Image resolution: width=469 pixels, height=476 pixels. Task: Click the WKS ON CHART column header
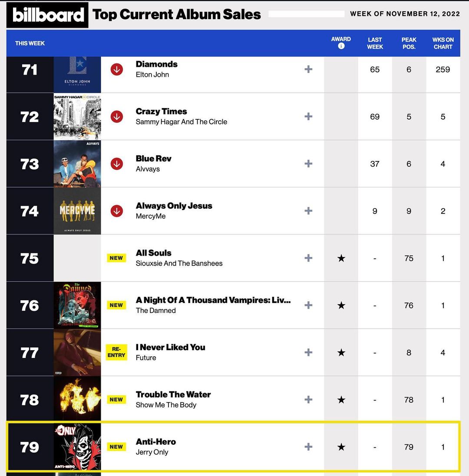443,43
